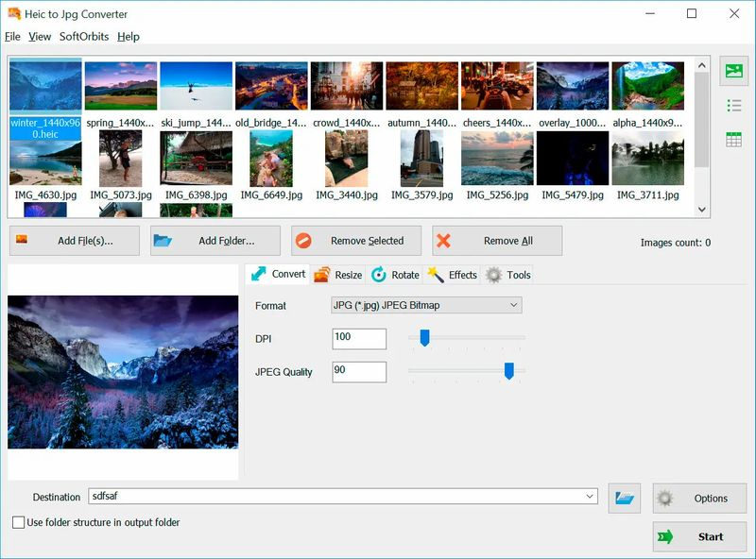Switch to list view mode
Image resolution: width=756 pixels, height=559 pixels.
point(733,104)
